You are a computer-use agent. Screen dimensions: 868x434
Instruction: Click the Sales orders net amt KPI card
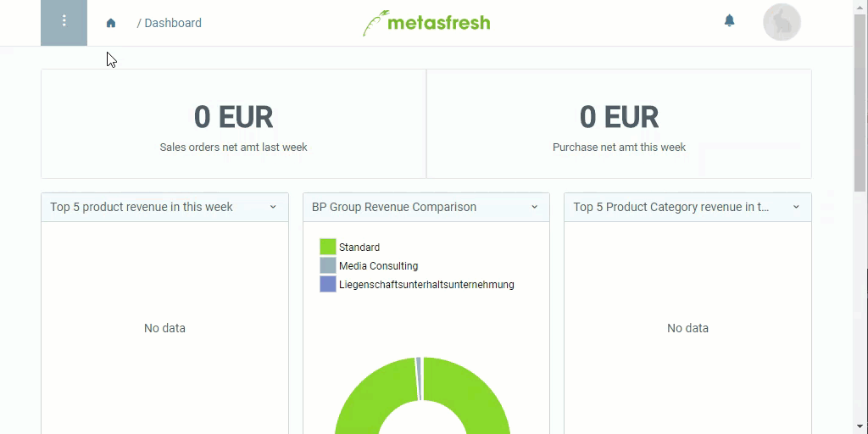pyautogui.click(x=234, y=124)
